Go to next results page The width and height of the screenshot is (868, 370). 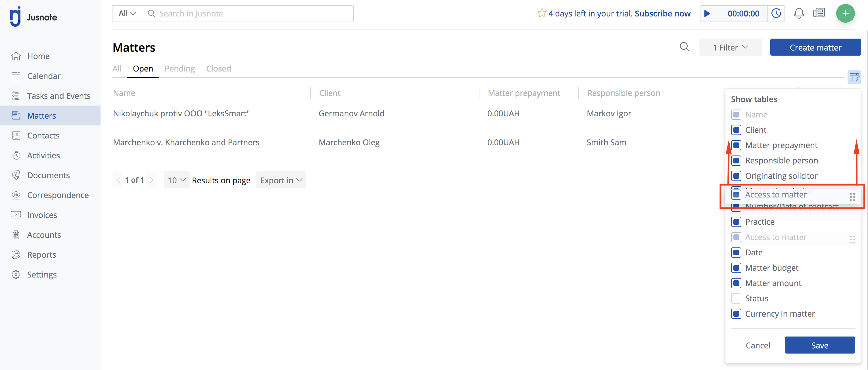pos(152,180)
